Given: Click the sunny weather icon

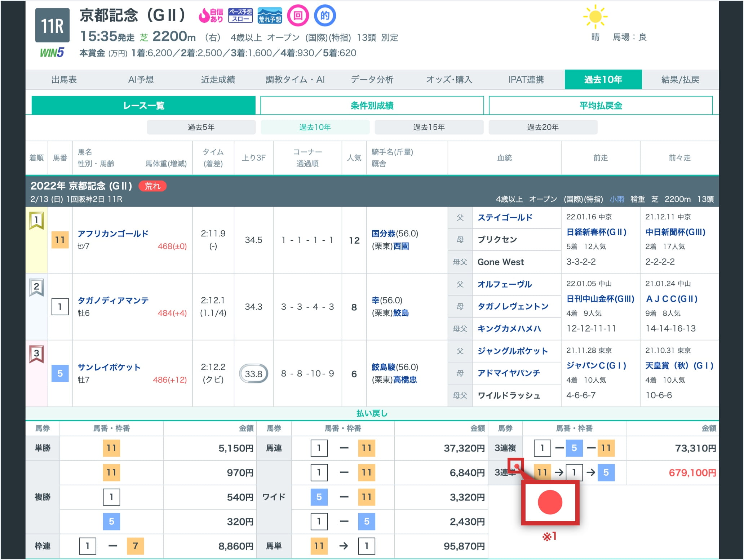Looking at the screenshot, I should tap(595, 17).
